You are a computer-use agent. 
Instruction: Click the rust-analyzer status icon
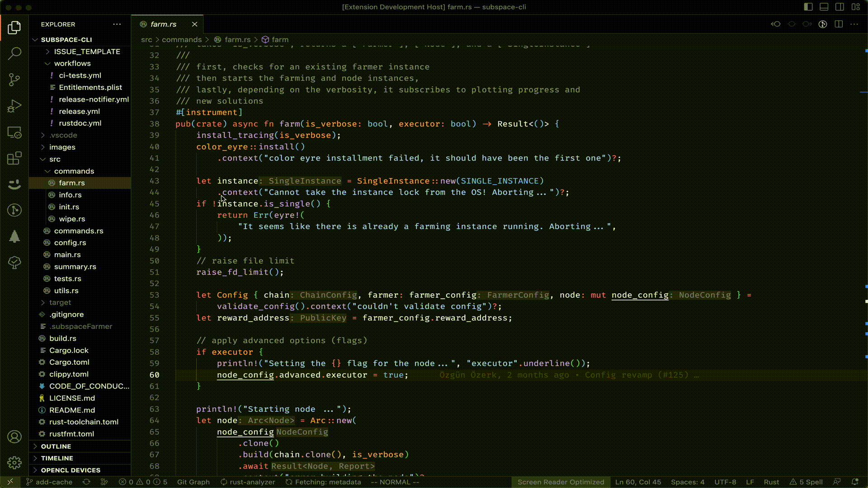coord(248,481)
